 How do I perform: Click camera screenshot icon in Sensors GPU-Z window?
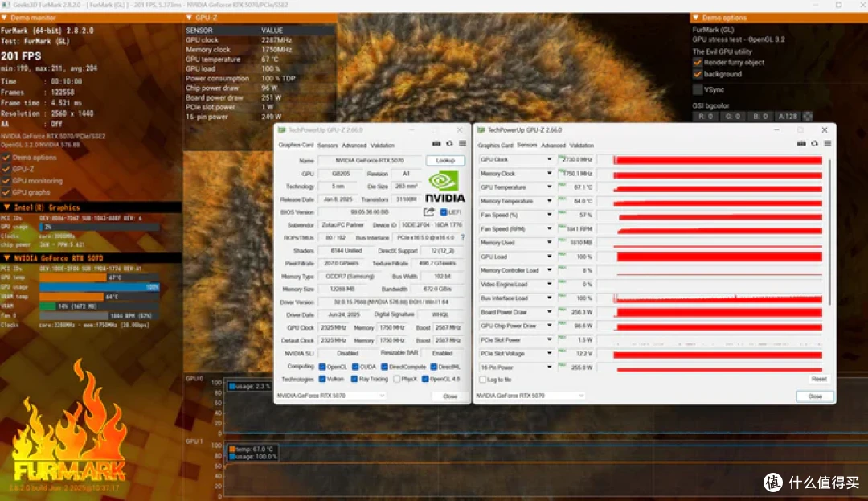click(801, 144)
